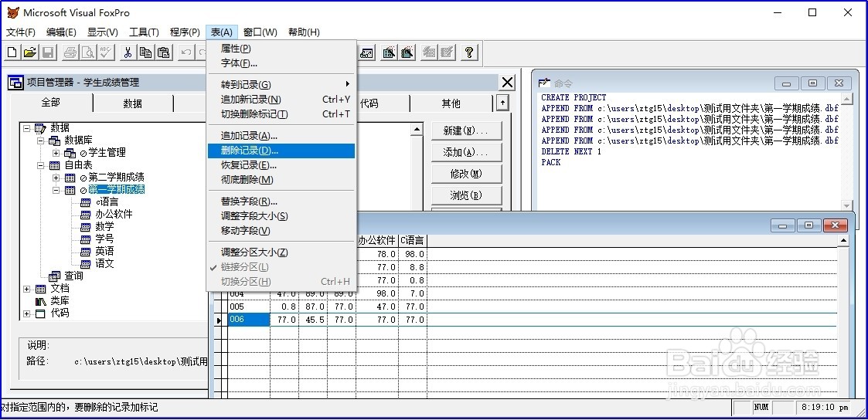868x420 pixels.
Task: Collapse the 第一学期成绩 table node
Action: (x=56, y=190)
